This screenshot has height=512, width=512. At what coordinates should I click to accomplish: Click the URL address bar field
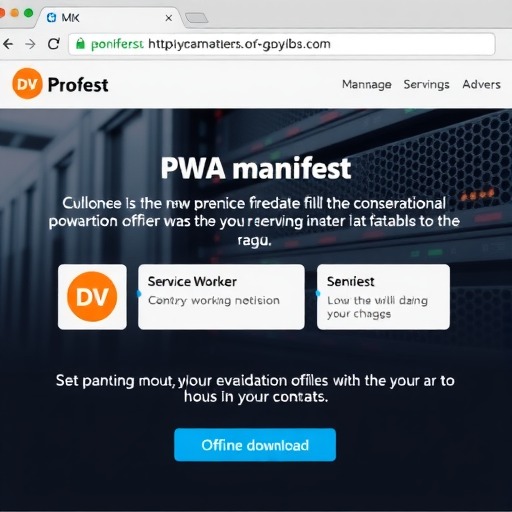(282, 44)
